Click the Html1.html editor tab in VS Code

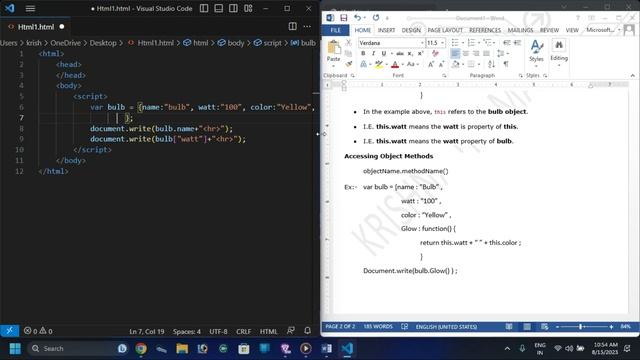click(x=36, y=27)
